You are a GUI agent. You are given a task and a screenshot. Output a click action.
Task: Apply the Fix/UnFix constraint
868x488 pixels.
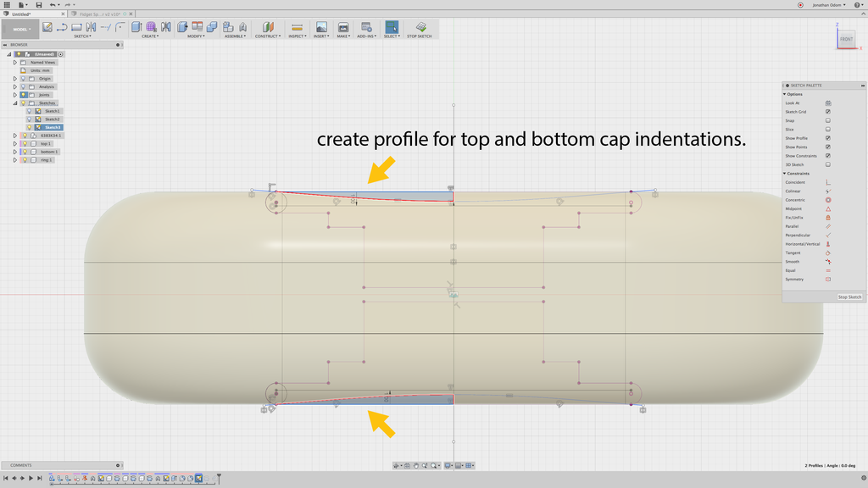828,218
